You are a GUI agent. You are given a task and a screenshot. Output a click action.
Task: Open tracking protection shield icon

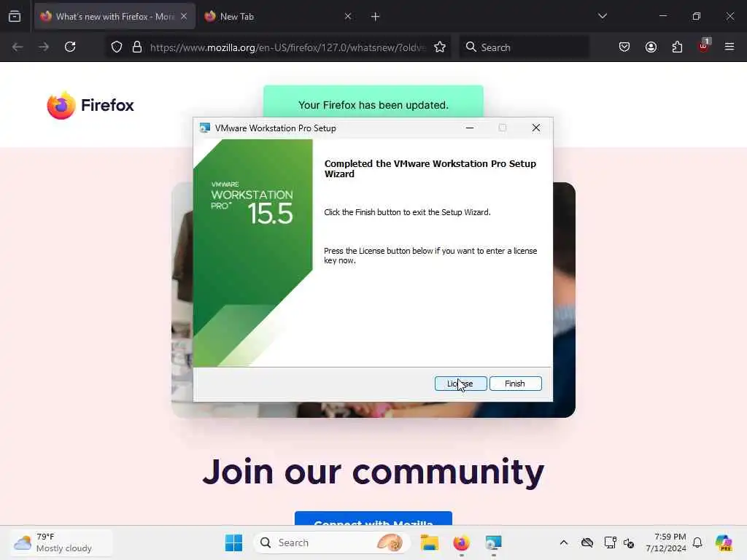(x=117, y=47)
